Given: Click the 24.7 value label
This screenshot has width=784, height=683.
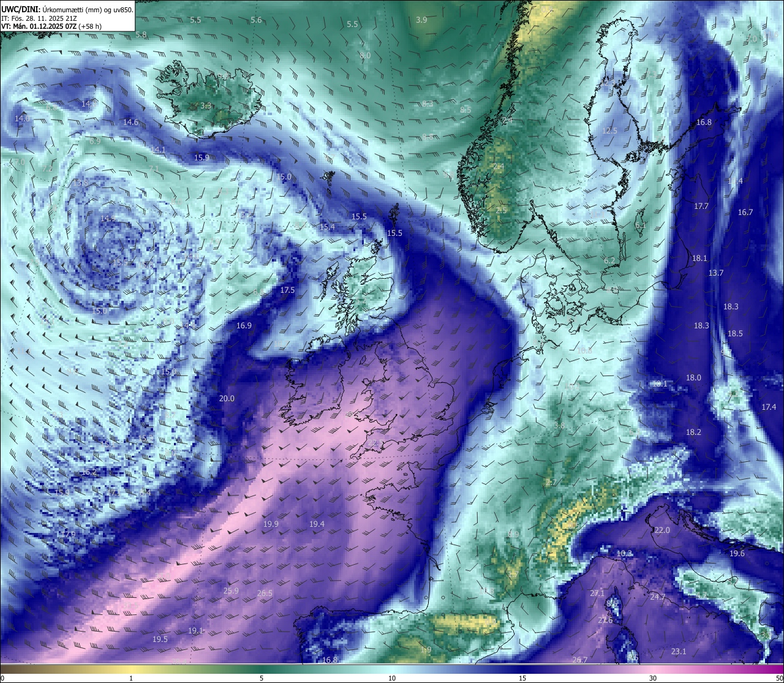Looking at the screenshot, I should 658,597.
